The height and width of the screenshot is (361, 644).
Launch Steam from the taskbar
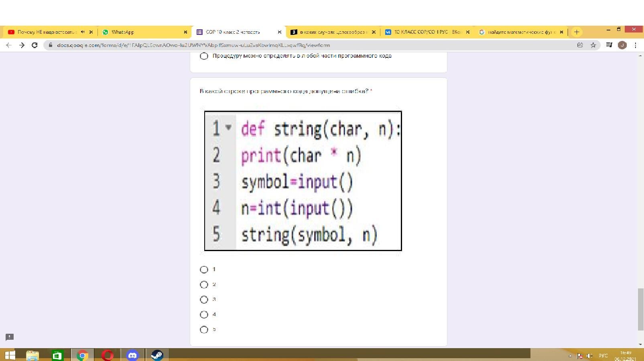click(157, 355)
